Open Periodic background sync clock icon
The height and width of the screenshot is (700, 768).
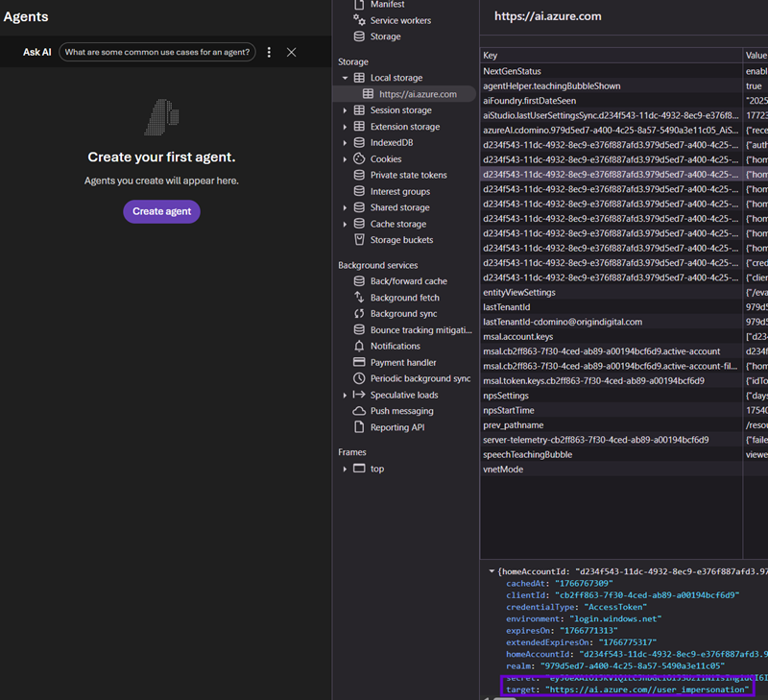(x=359, y=378)
